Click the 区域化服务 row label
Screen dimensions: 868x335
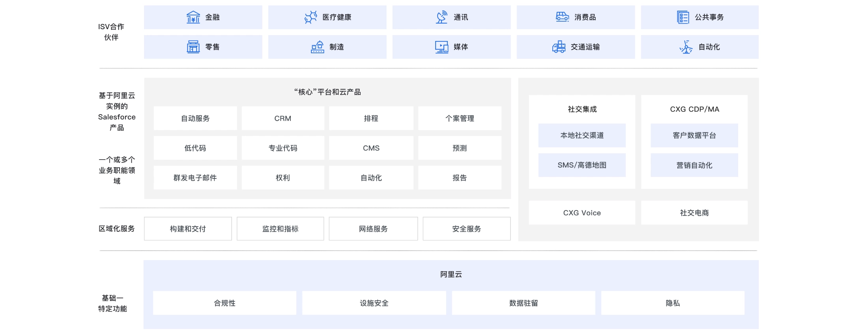point(117,229)
